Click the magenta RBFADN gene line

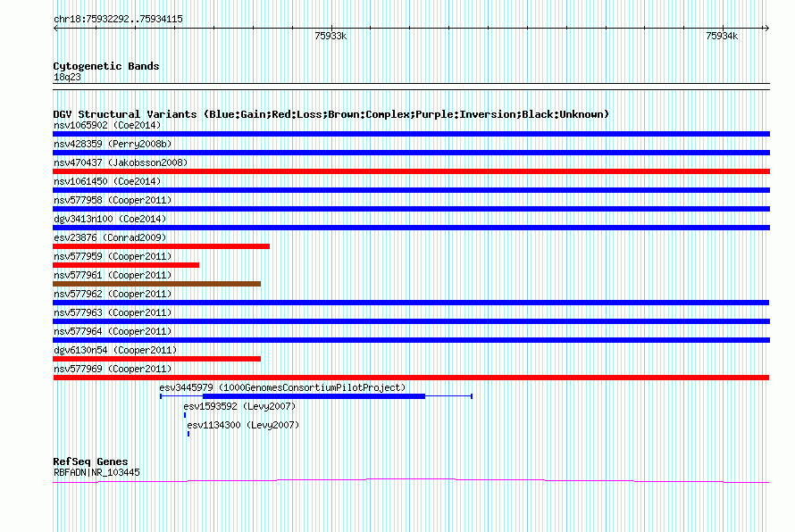pyautogui.click(x=411, y=480)
